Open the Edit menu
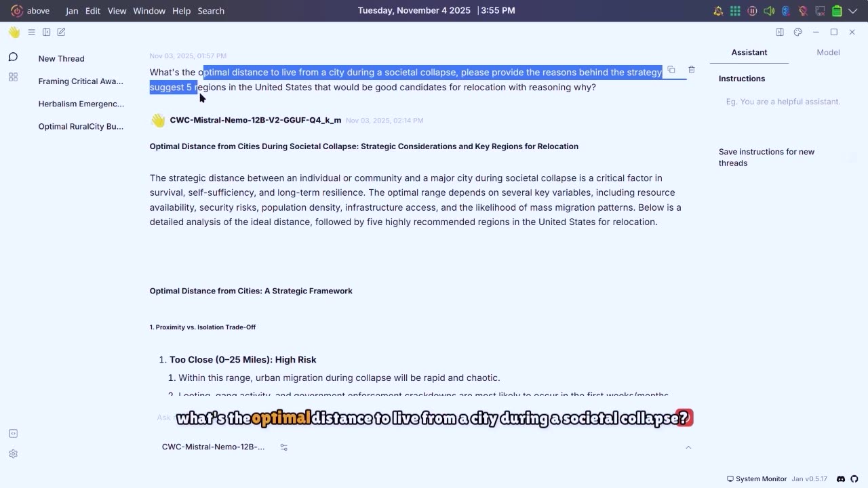 pyautogui.click(x=93, y=11)
